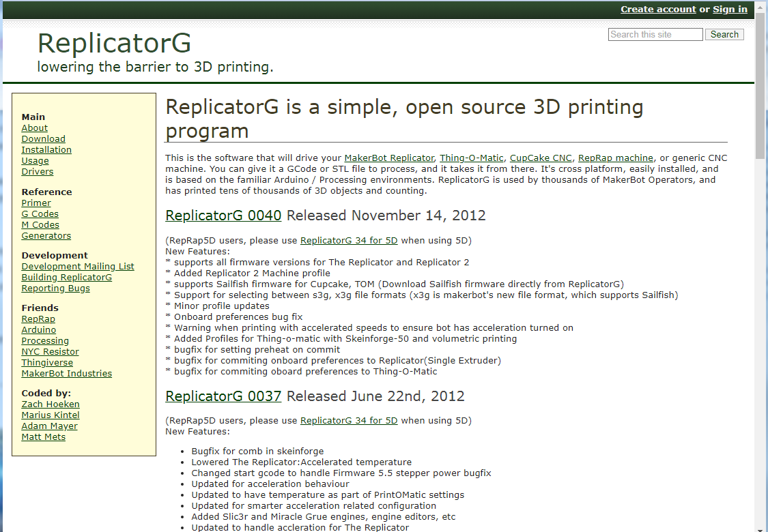Open ReplicatorG 34 for 5D link under 0037
Screen dimensions: 768x532
(x=349, y=420)
